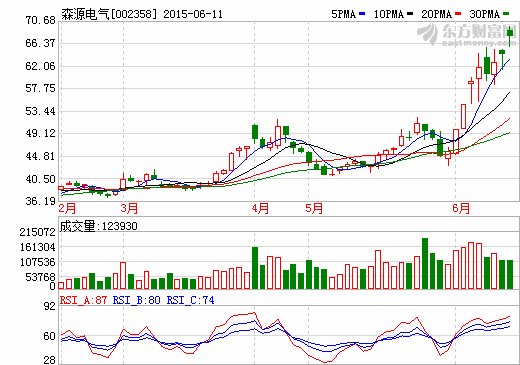Click the last green volume bar on the right
Viewport: 520px width, 365px height.
(x=510, y=274)
